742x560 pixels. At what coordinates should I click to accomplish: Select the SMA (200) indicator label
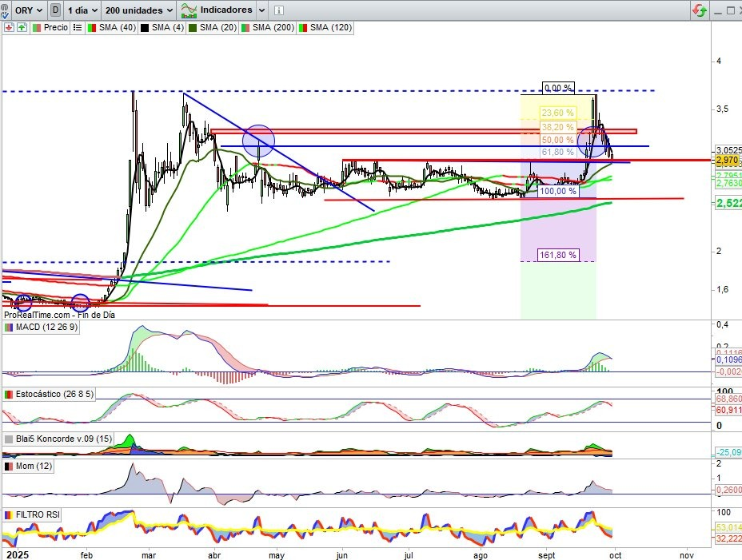point(273,27)
